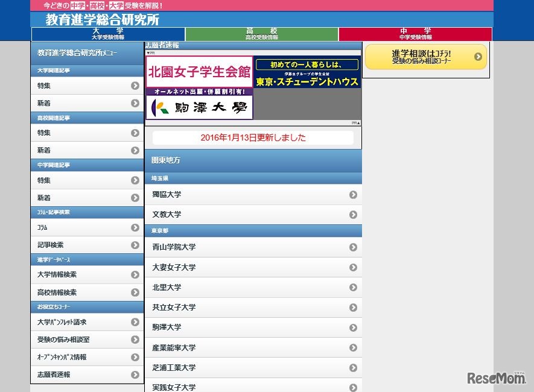Click the arrow icon next to 記事検索
The height and width of the screenshot is (392, 534).
tap(135, 245)
